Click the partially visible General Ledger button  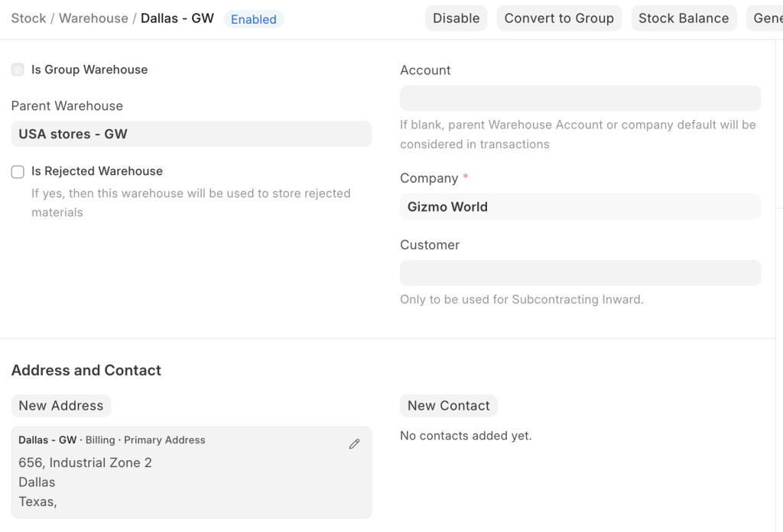click(x=766, y=18)
